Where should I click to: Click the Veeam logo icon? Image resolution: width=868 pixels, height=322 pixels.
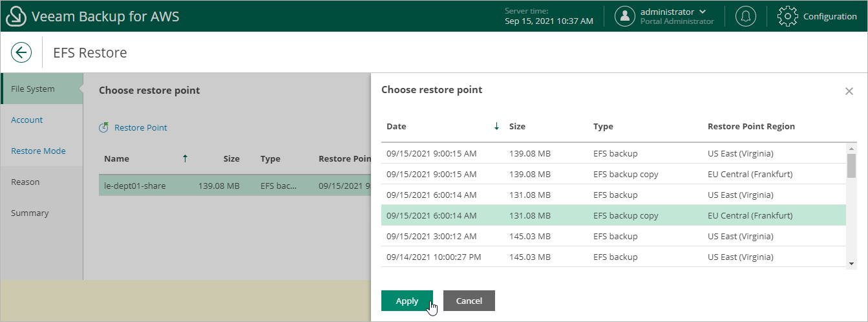pyautogui.click(x=16, y=16)
